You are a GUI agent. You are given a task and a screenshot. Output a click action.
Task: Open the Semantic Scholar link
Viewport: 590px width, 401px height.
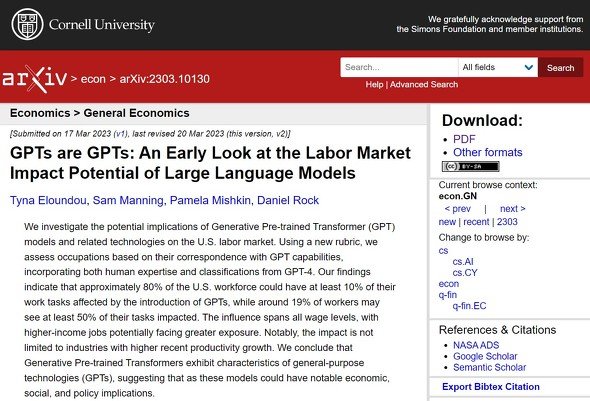(x=489, y=368)
